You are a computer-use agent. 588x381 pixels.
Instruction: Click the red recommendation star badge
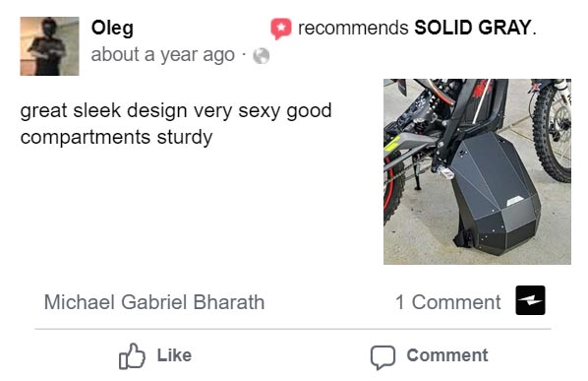click(281, 29)
